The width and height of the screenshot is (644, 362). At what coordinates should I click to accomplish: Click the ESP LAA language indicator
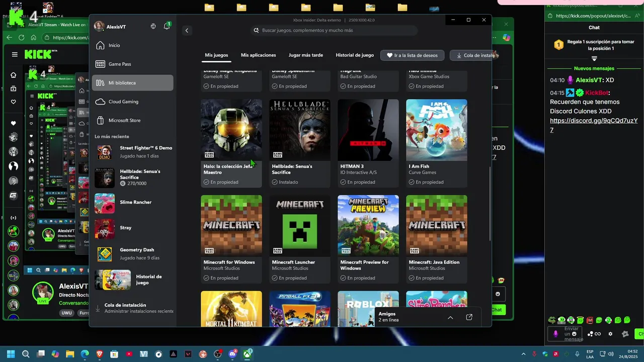590,354
